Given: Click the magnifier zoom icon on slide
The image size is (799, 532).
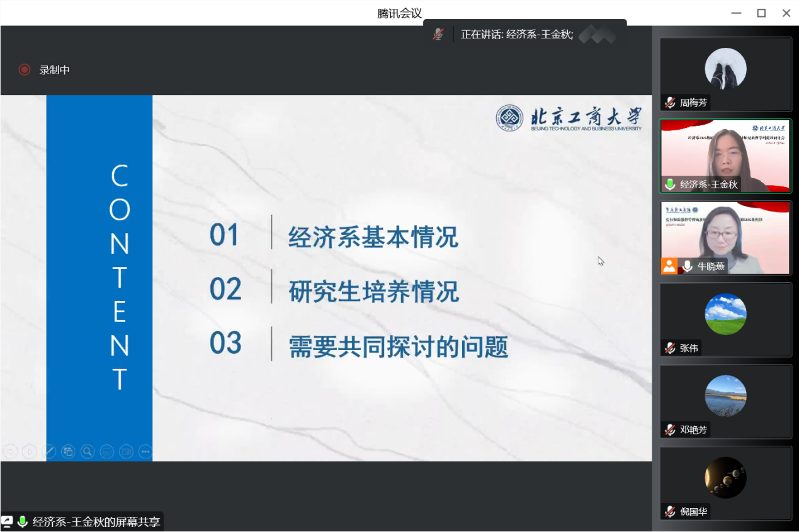Looking at the screenshot, I should [x=88, y=451].
